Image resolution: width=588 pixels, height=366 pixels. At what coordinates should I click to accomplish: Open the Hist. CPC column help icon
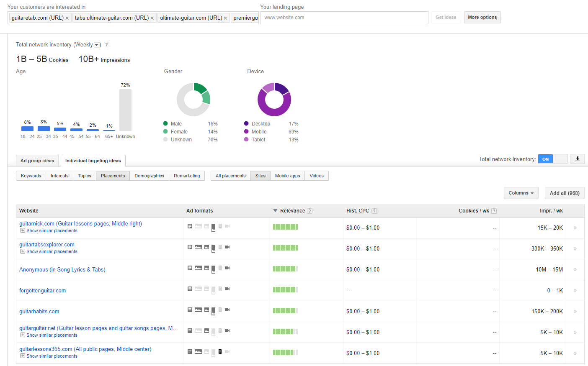pyautogui.click(x=374, y=211)
